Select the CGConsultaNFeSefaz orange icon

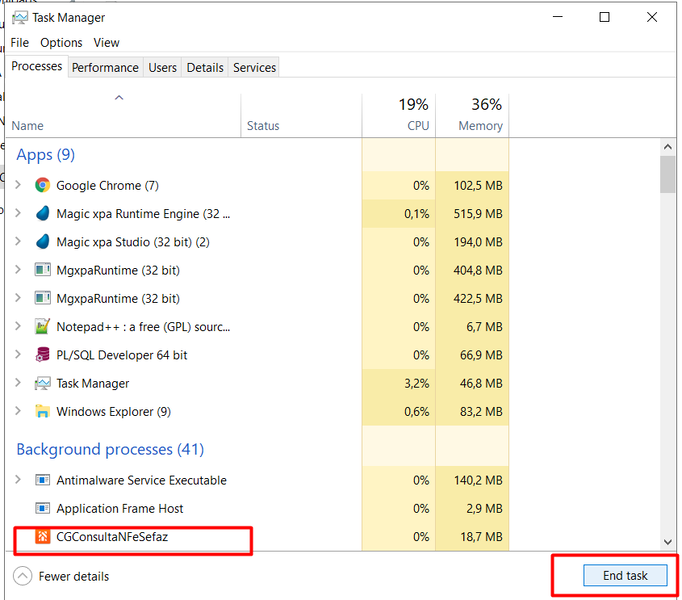point(42,536)
